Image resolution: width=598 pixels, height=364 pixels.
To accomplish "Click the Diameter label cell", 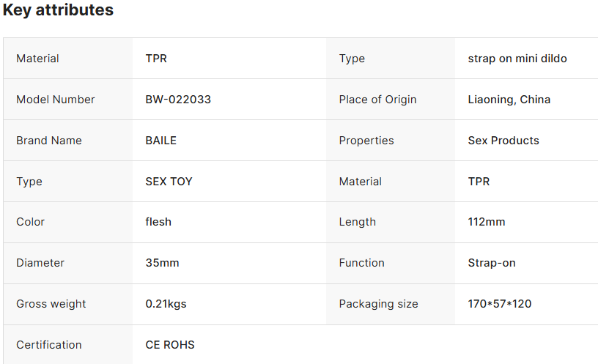I will point(68,263).
